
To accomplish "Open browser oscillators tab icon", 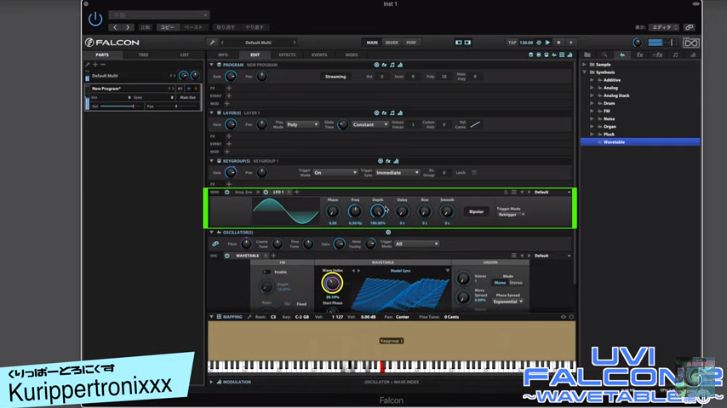I will [x=622, y=55].
